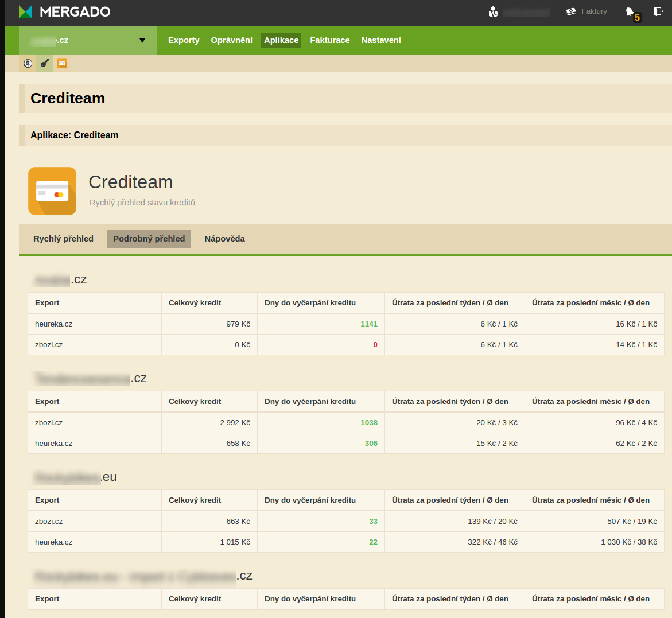Click the green 1141 days value
Viewport: 672px width, 618px height.
coord(368,324)
